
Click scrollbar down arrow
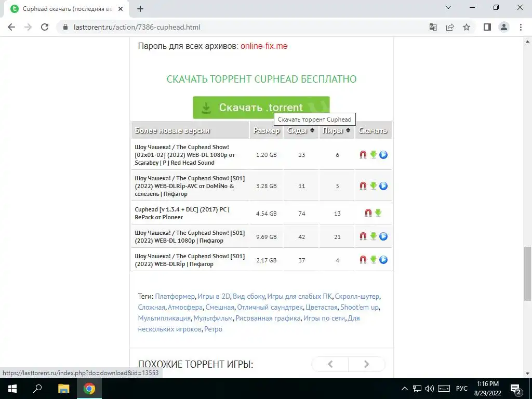click(x=527, y=374)
